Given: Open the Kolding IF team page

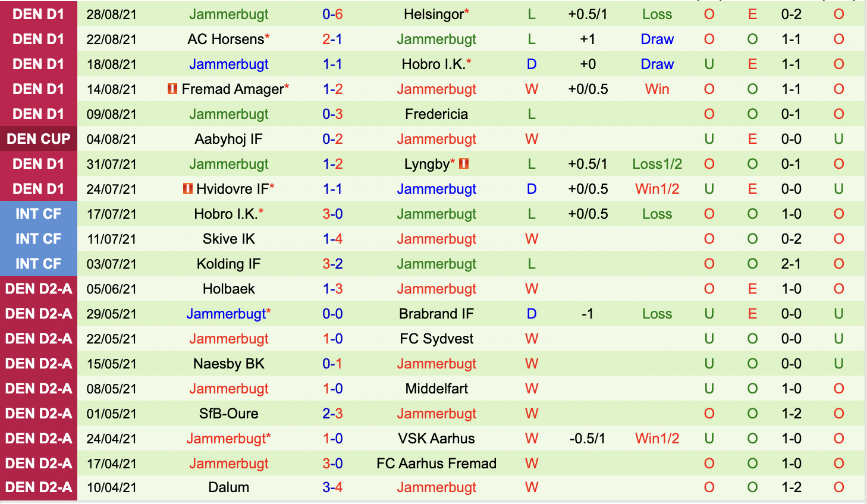Looking at the screenshot, I should tap(228, 264).
